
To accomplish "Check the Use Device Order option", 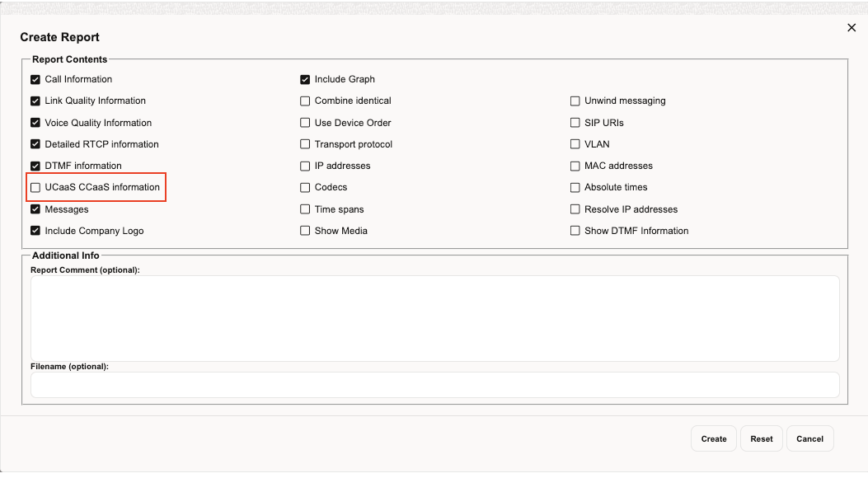I will [305, 122].
